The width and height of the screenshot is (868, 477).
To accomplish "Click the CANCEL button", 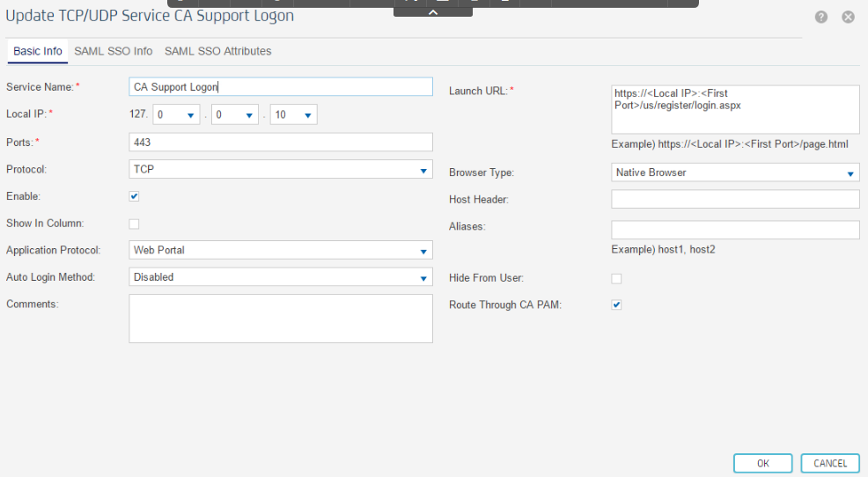I will click(830, 464).
